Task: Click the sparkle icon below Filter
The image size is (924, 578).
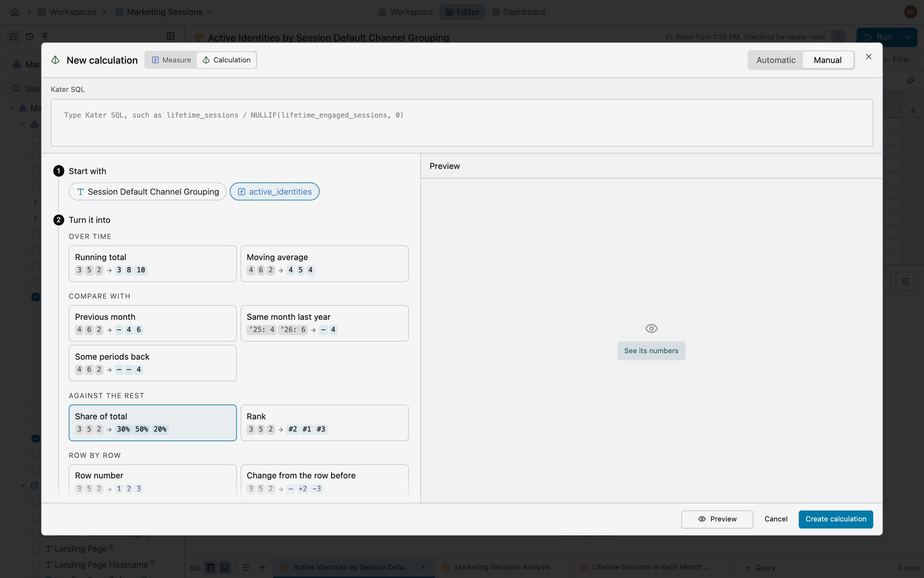Action: click(x=910, y=81)
